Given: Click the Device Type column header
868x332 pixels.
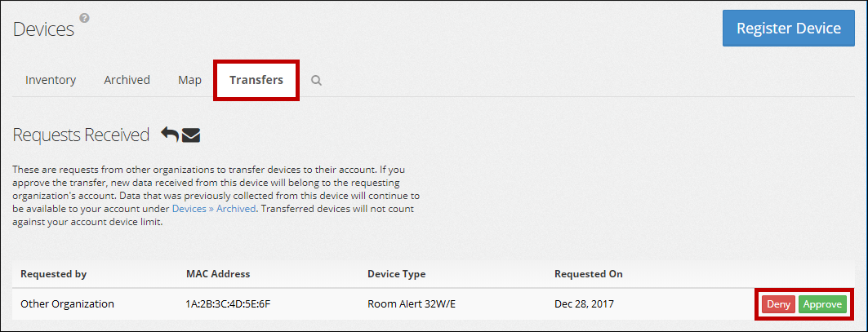Looking at the screenshot, I should pos(396,274).
